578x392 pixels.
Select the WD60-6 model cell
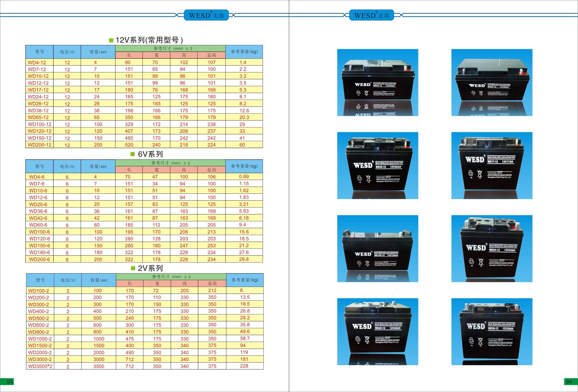coord(40,225)
